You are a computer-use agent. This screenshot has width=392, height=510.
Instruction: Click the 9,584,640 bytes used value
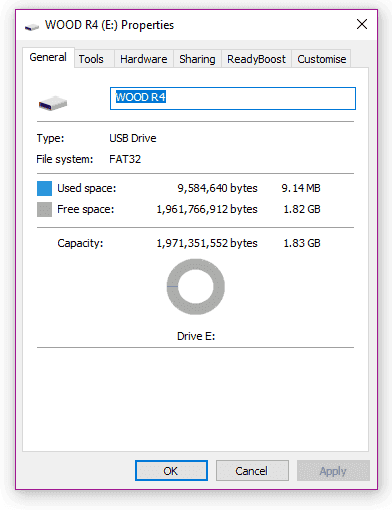click(217, 188)
